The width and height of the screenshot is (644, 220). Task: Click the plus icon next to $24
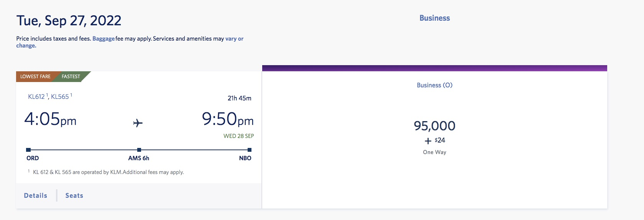click(428, 141)
